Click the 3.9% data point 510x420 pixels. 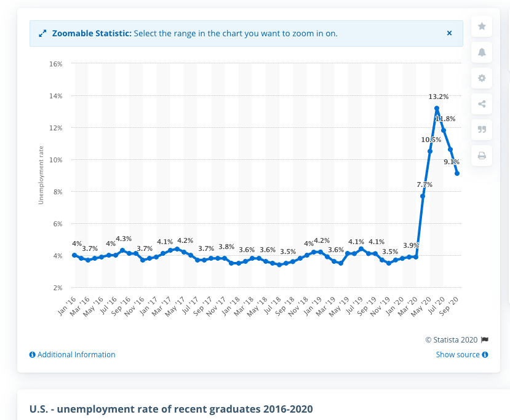point(416,256)
